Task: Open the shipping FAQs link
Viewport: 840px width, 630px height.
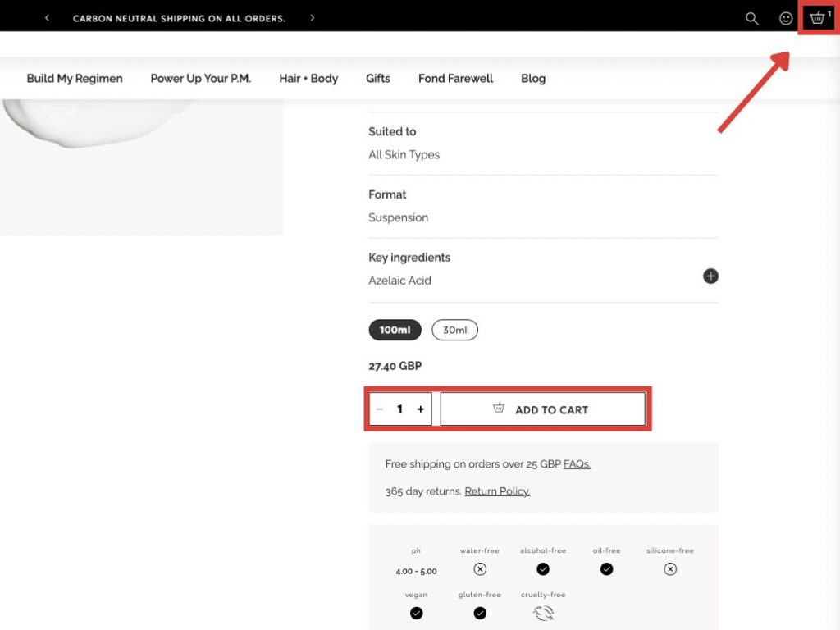Action: coord(577,464)
